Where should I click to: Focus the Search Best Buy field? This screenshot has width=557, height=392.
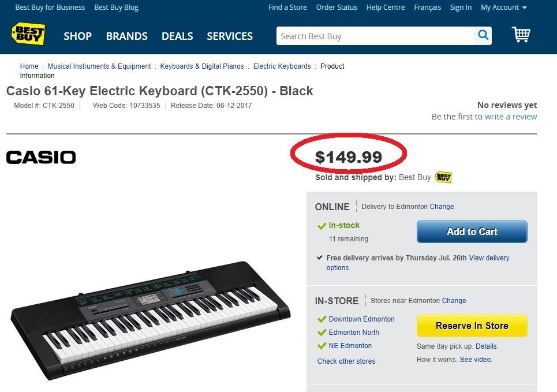(375, 36)
